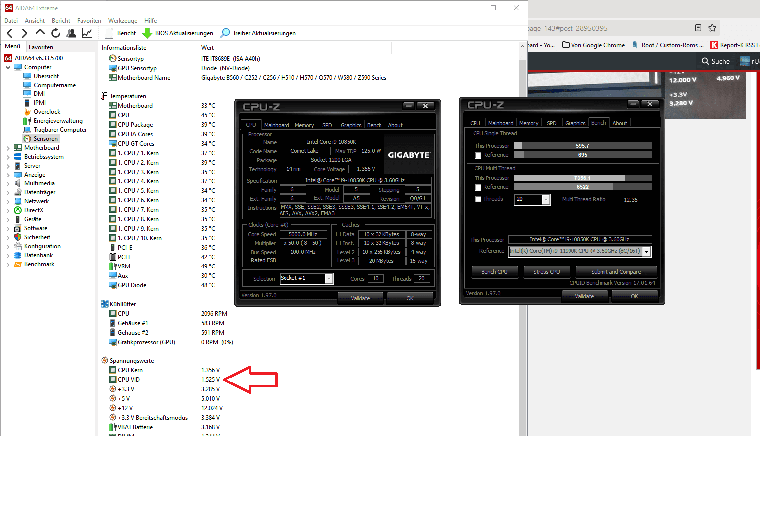Expand the Motherboard tree node
The height and width of the screenshot is (532, 760).
point(8,148)
